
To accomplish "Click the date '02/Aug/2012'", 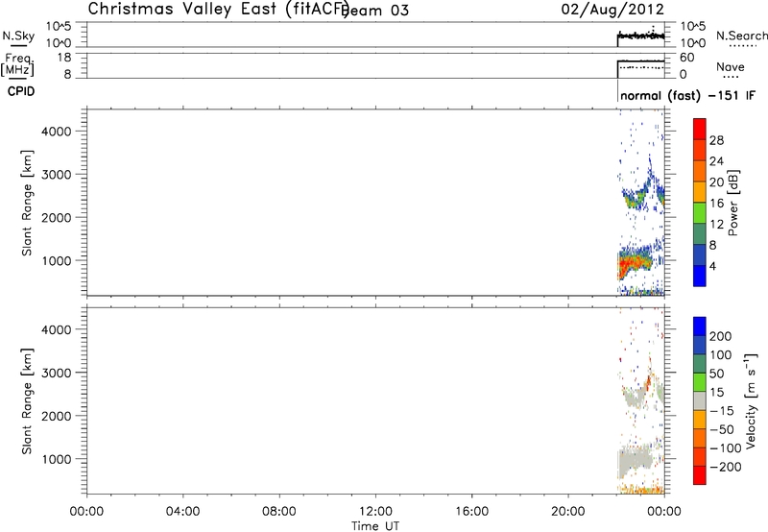I will [612, 10].
